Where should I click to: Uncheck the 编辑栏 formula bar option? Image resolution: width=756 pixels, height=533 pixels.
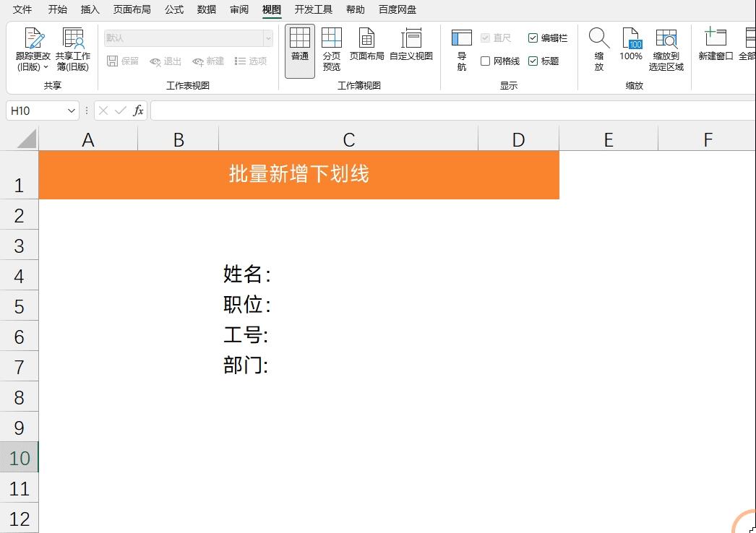533,38
